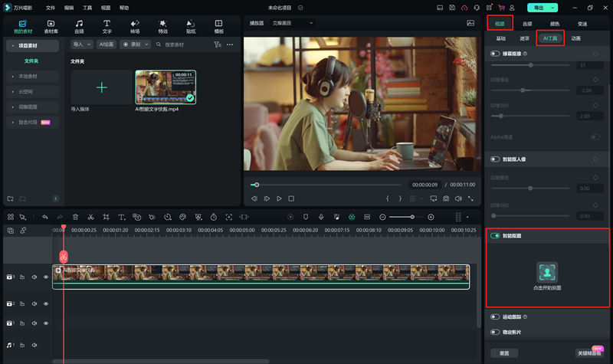Open the 编辑 menu

[69, 8]
